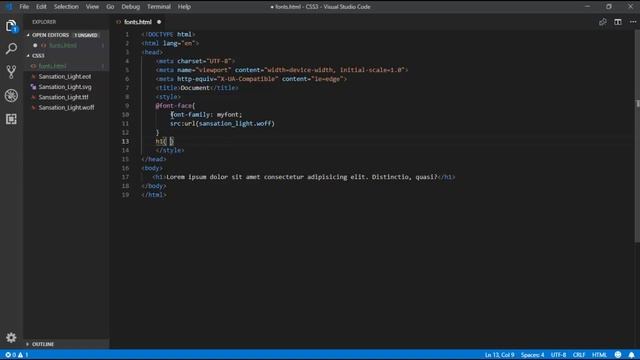Click the font-family: myfont; code line
The width and height of the screenshot is (640, 360).
click(x=206, y=115)
